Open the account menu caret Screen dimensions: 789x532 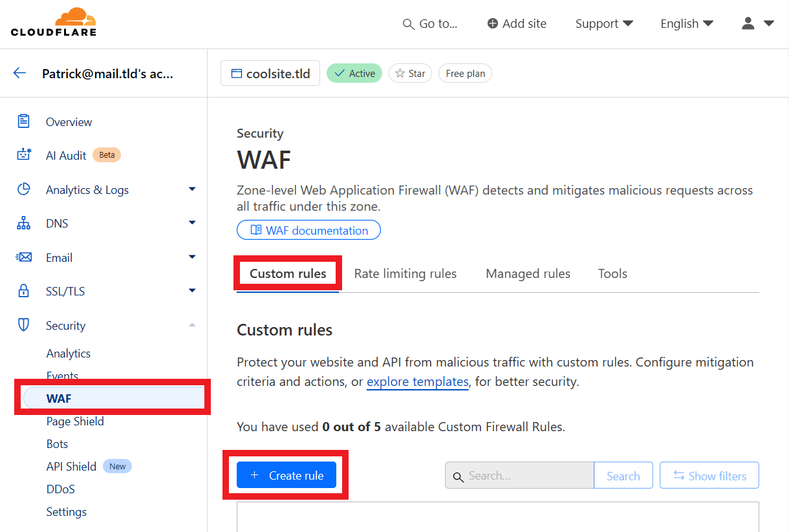point(769,23)
